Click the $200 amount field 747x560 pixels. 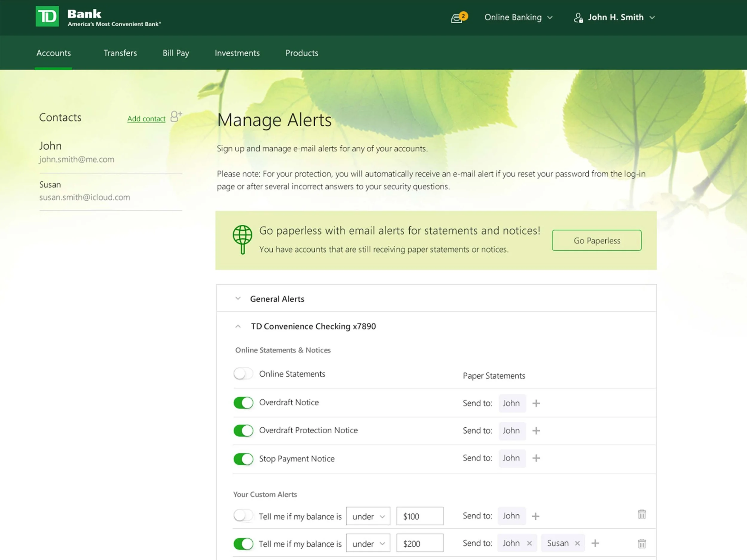pos(420,543)
